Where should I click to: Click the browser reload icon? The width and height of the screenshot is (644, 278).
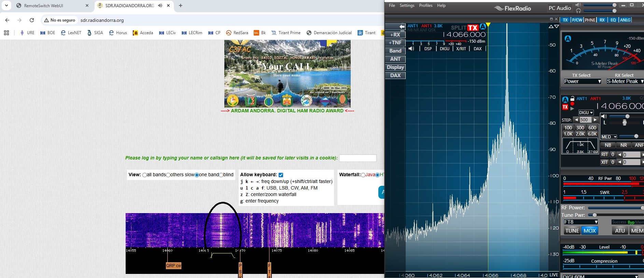(x=32, y=20)
